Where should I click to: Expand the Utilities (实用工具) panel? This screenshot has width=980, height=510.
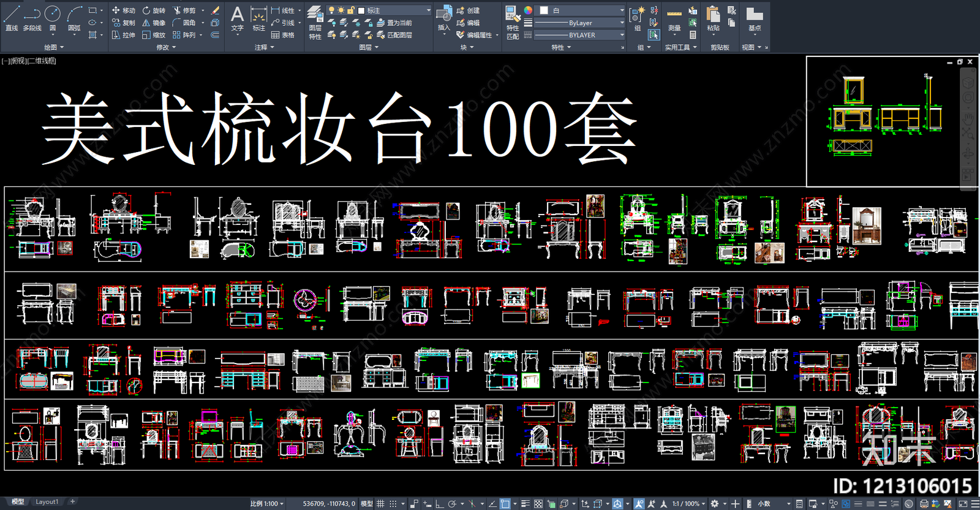tap(681, 47)
